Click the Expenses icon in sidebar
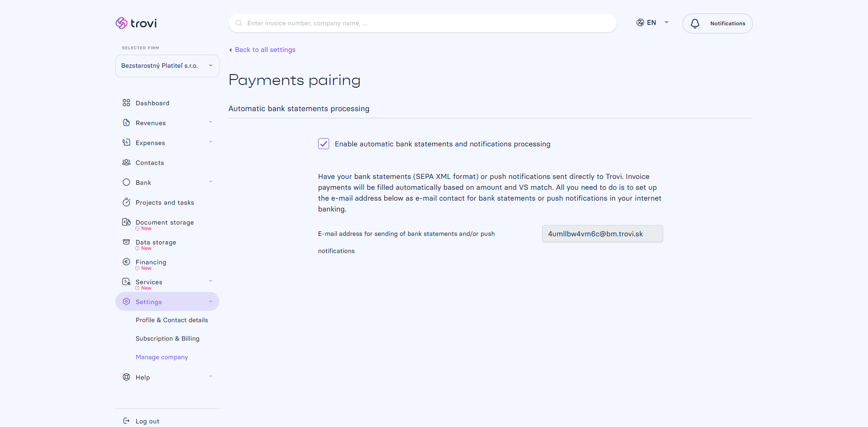Screen dimensions: 868x427 126,143
